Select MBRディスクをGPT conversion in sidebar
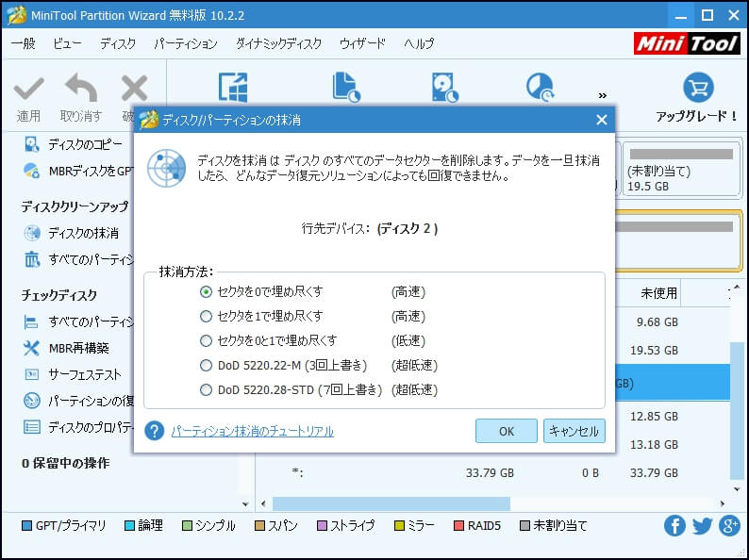Image resolution: width=749 pixels, height=560 pixels. [91, 171]
